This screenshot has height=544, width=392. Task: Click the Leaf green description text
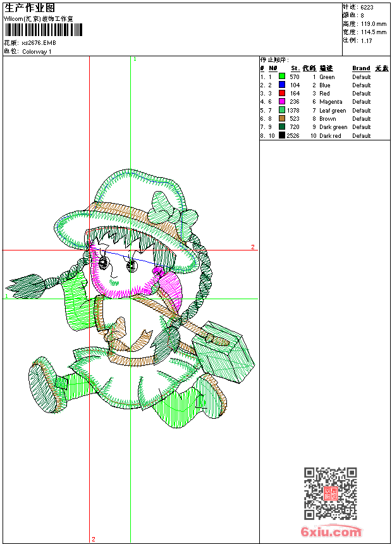[x=333, y=110]
